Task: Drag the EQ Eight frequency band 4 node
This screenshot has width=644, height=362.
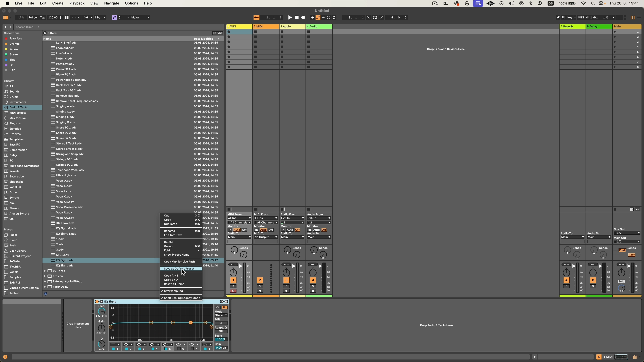Action: coord(205,322)
